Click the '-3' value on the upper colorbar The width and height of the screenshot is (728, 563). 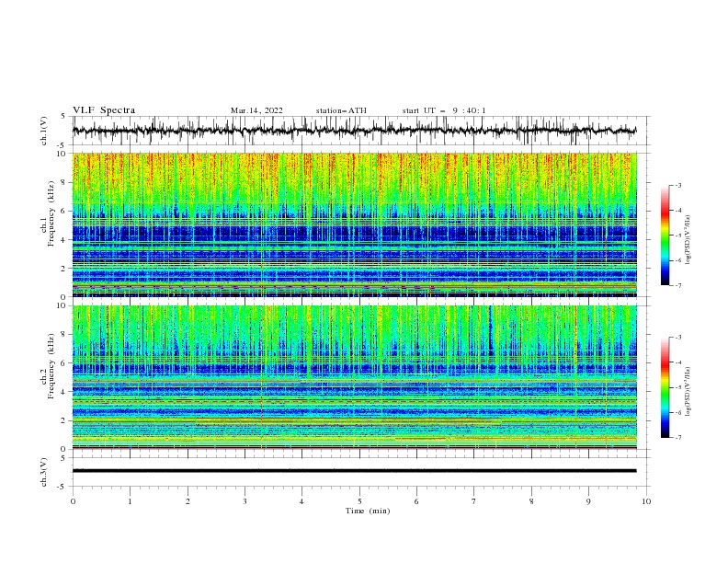tap(677, 185)
